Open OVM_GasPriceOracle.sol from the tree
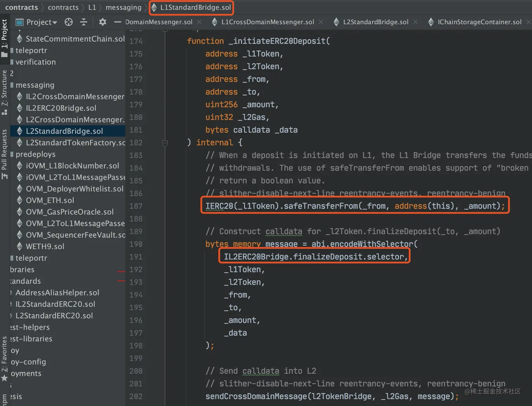Image resolution: width=532 pixels, height=406 pixels. (69, 212)
